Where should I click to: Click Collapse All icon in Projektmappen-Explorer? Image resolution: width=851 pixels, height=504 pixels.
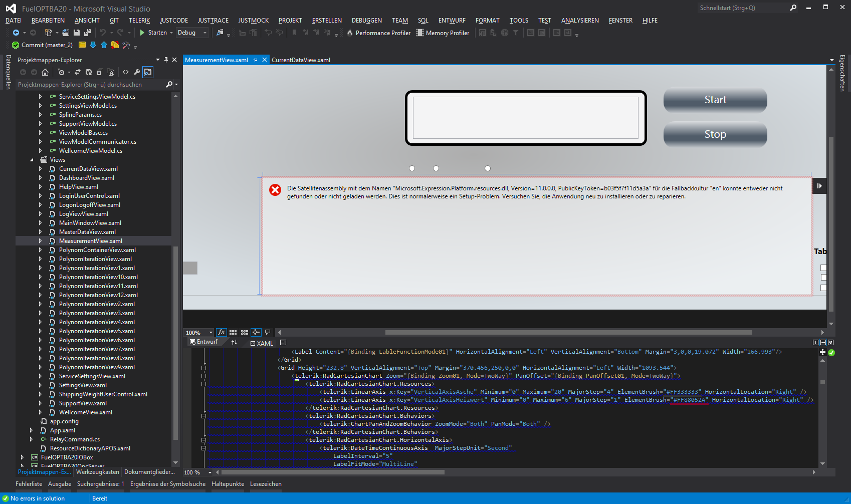(x=100, y=72)
